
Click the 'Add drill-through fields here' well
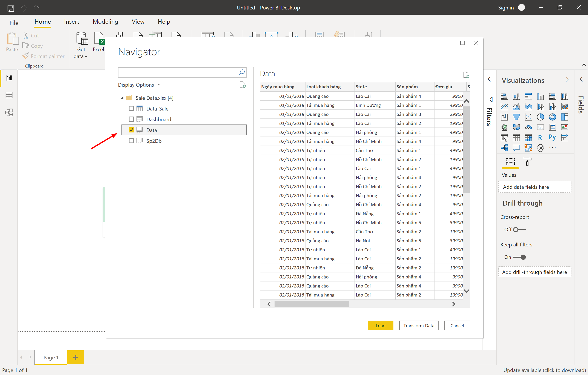[534, 272]
